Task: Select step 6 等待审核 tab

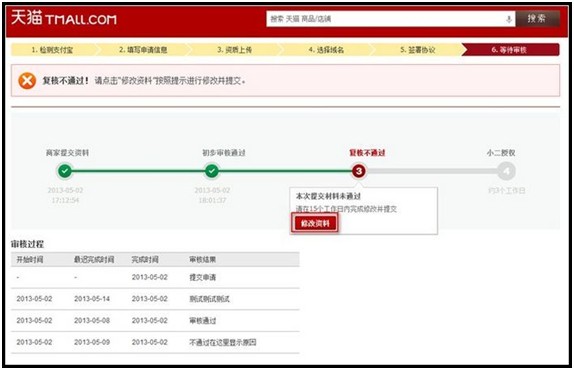Action: 510,50
